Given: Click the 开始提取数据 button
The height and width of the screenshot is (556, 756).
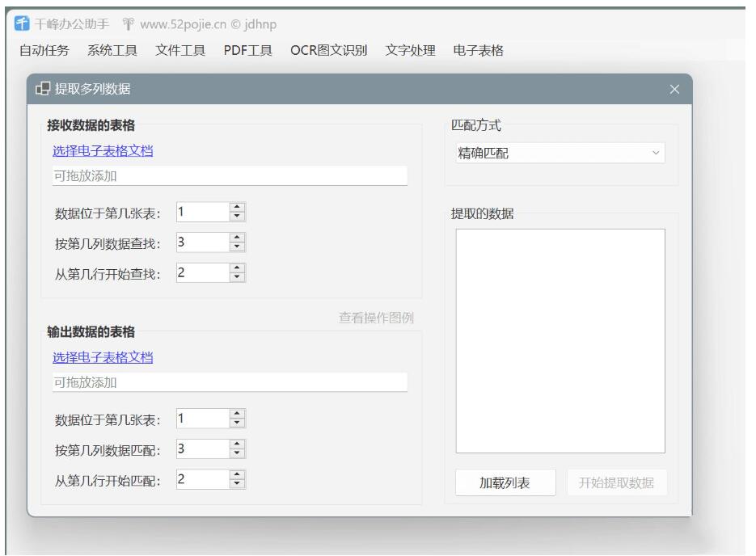Looking at the screenshot, I should [617, 483].
